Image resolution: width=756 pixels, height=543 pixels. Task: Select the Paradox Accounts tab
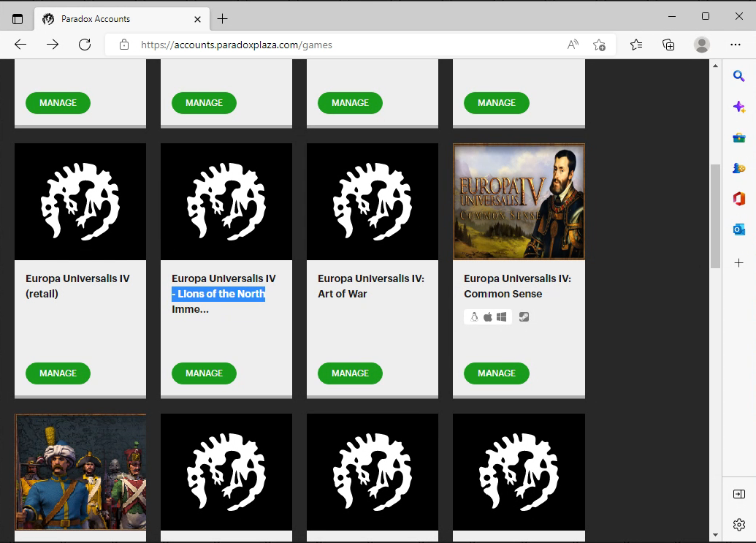122,19
